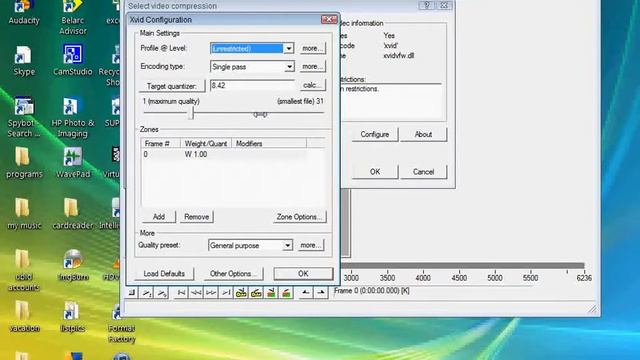Click the Modifiers column header
Screen dimensions: 640x360
click(x=269, y=143)
